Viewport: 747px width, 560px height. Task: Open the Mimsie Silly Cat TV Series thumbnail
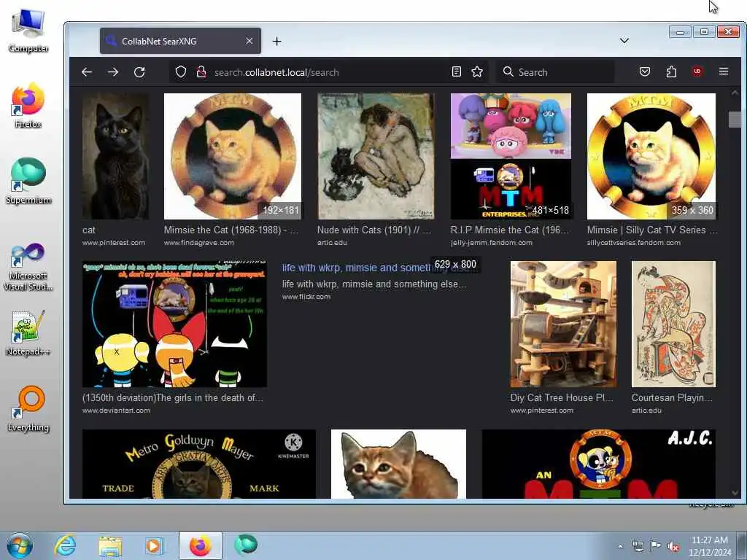pyautogui.click(x=651, y=156)
